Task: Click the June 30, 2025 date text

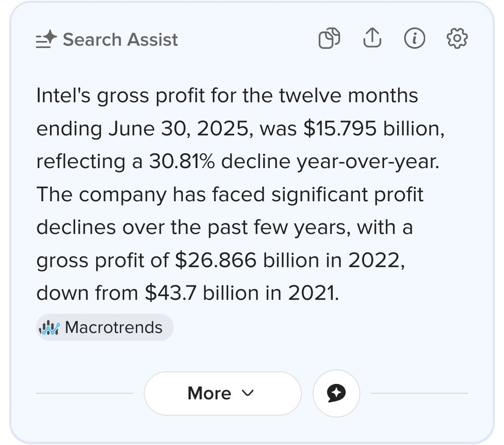Action: click(x=178, y=129)
